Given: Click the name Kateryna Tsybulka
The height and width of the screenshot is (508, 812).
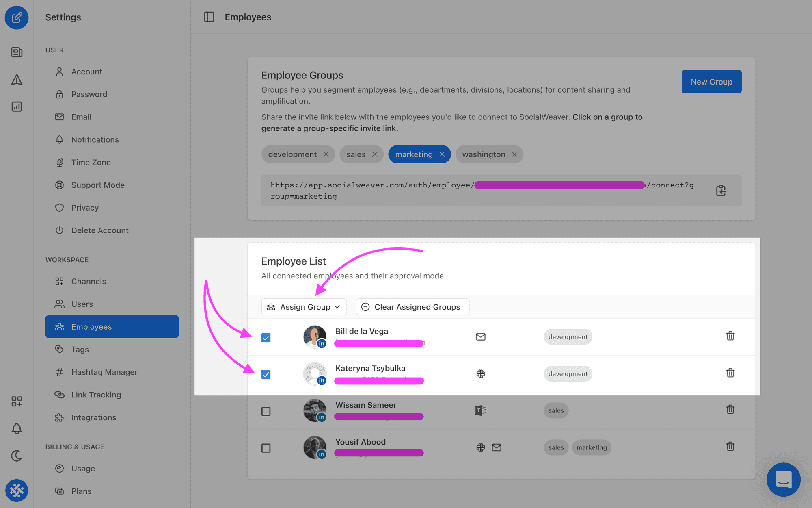Looking at the screenshot, I should coord(370,368).
